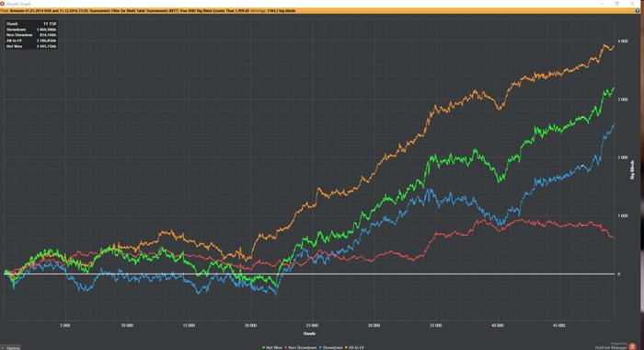The image size is (644, 350).
Task: Click the Big Blinds y-axis title
Action: 632,169
